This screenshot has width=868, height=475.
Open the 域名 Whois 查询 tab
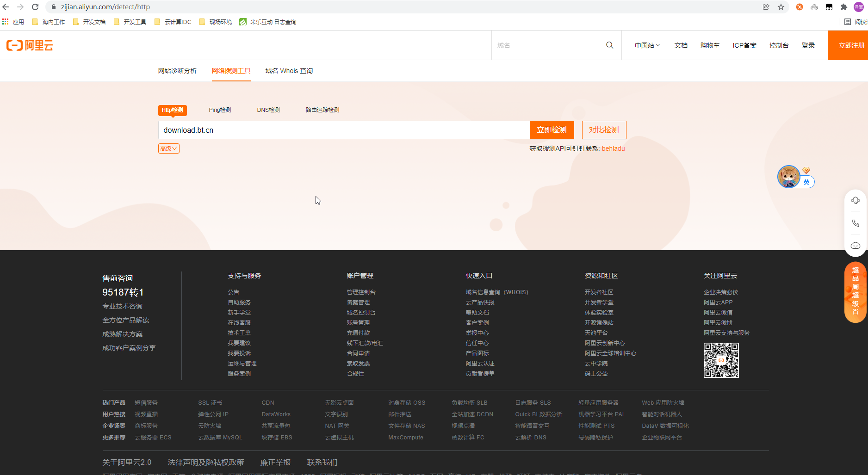click(x=289, y=71)
